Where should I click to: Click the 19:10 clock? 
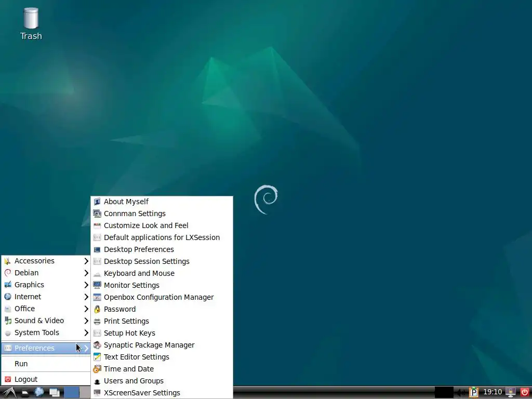493,392
